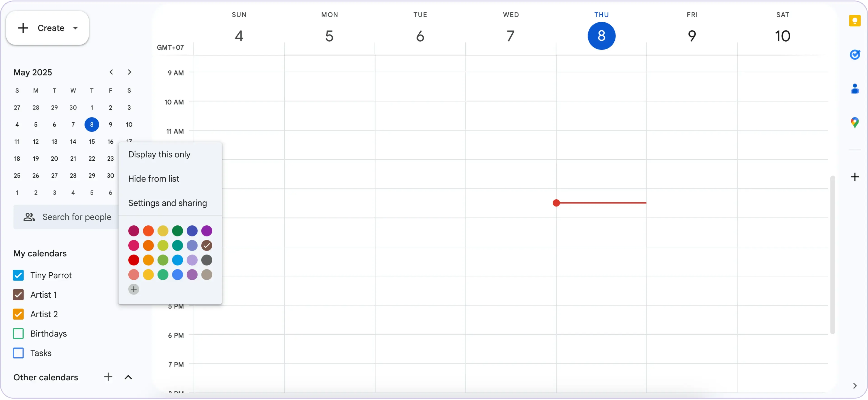The width and height of the screenshot is (868, 400).
Task: Add other calendars with plus icon
Action: 108,377
